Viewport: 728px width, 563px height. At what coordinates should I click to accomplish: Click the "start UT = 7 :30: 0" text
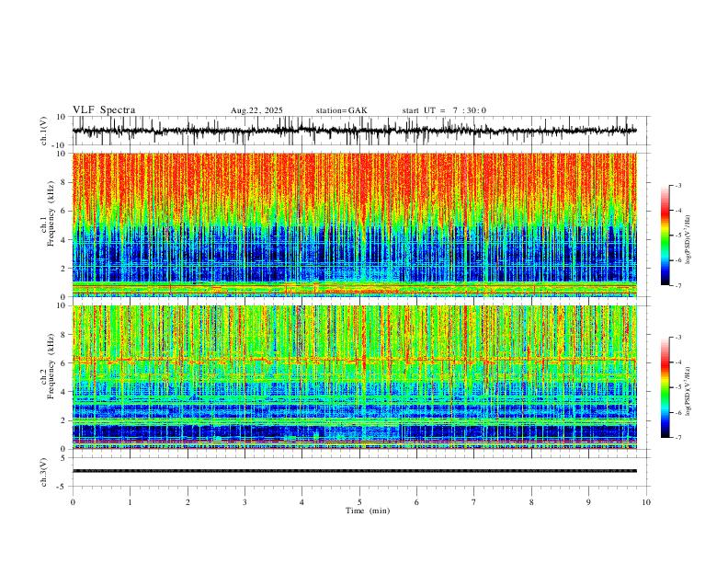coord(444,110)
